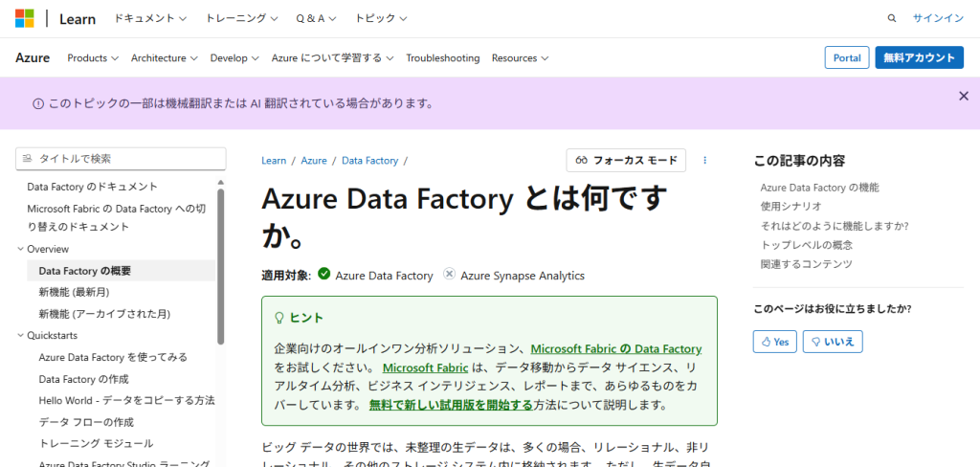The image size is (980, 467).
Task: Open 新機能 (アーカイブされた月) in sidebar
Action: [x=104, y=313]
